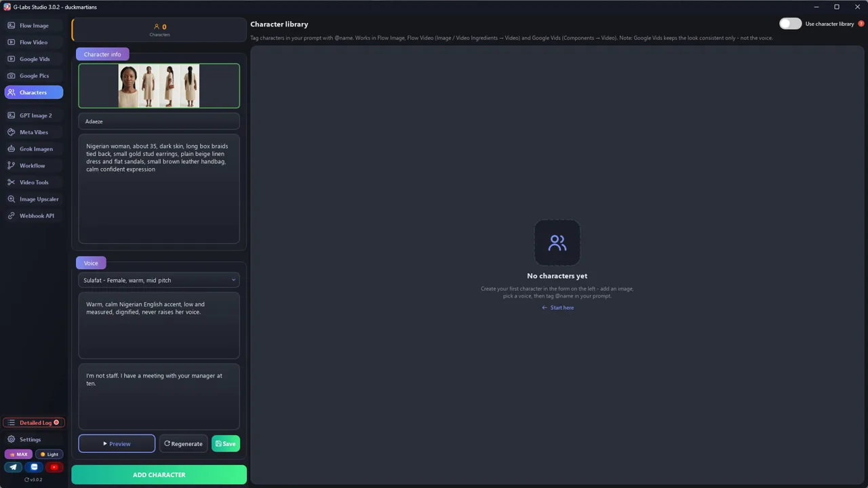This screenshot has height=488, width=868.
Task: Click the Settings gear icon
Action: (x=11, y=439)
